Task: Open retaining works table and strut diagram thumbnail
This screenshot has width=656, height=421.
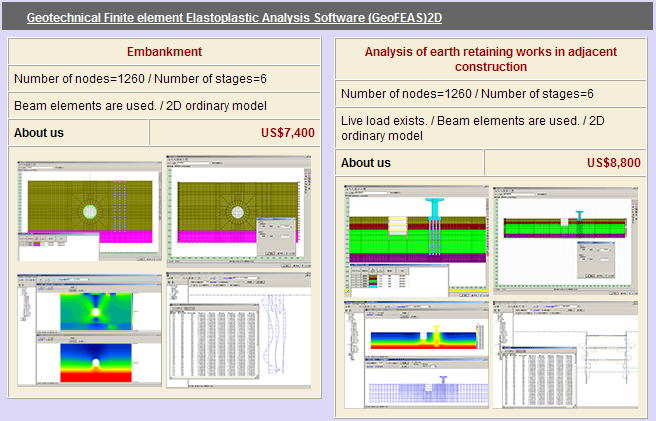Action: click(x=566, y=354)
